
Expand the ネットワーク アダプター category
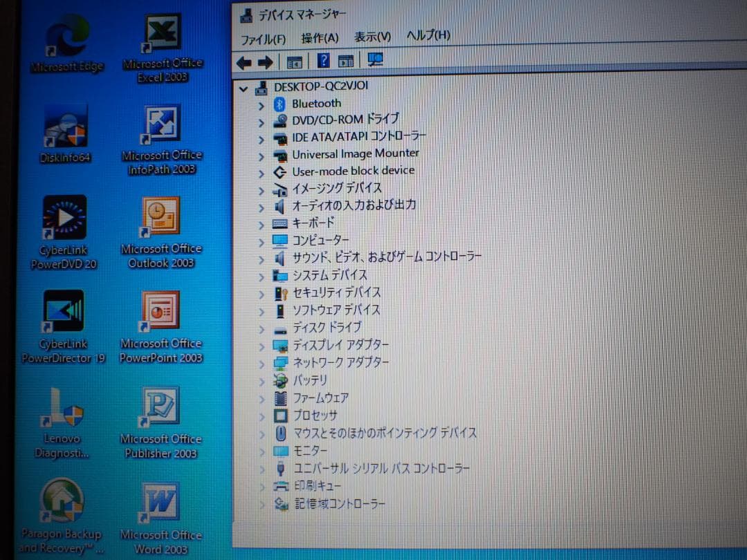[x=261, y=364]
